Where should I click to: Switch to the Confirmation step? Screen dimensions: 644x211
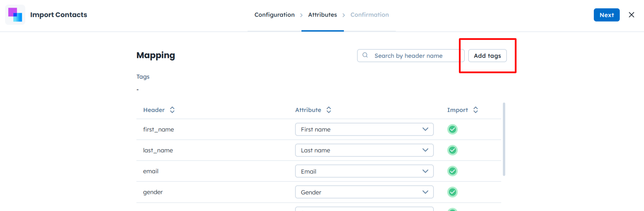369,15
